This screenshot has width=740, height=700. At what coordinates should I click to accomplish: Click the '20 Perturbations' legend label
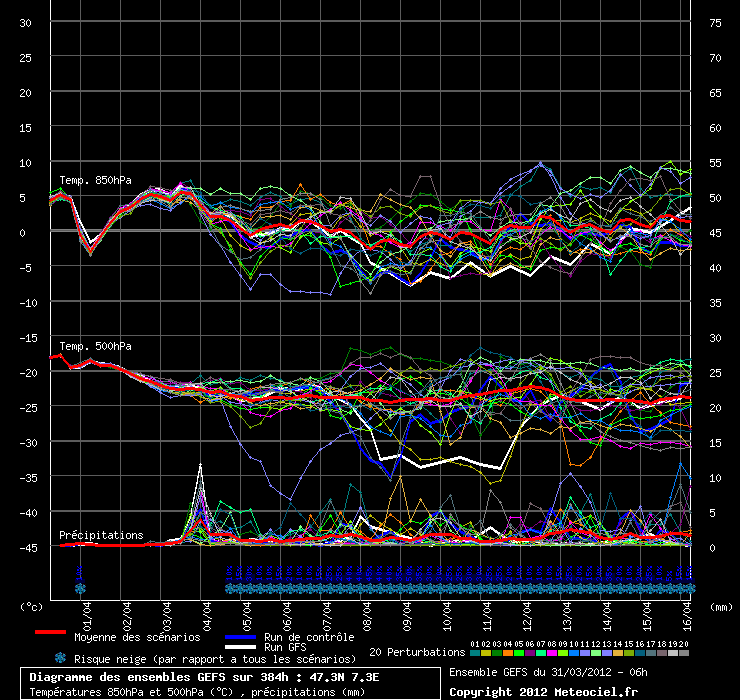pyautogui.click(x=417, y=652)
